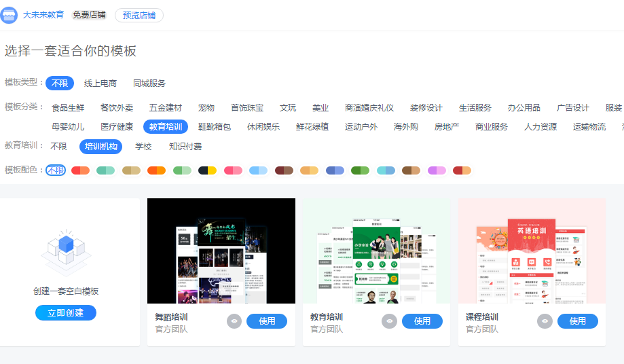Filter by 装修设计 category
The image size is (624, 364).
tap(426, 108)
